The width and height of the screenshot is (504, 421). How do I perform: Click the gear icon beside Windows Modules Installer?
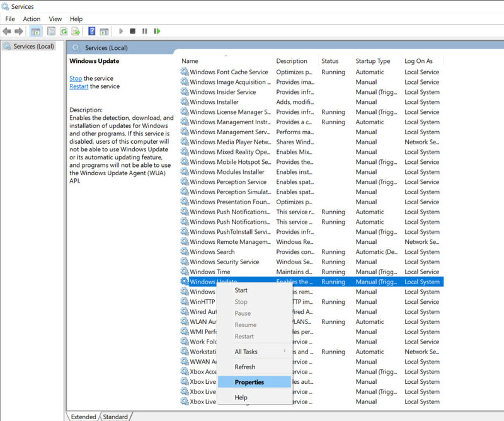click(x=184, y=171)
